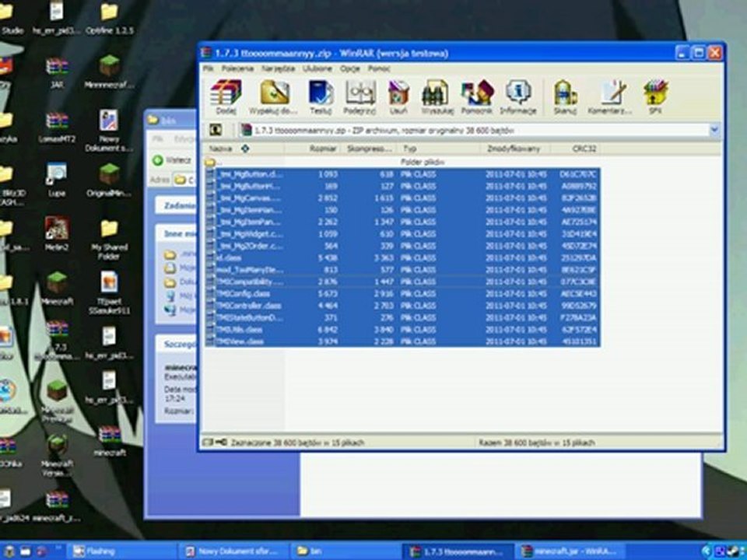Select the _tmi_MgZOrder.c... file row

[x=402, y=246]
